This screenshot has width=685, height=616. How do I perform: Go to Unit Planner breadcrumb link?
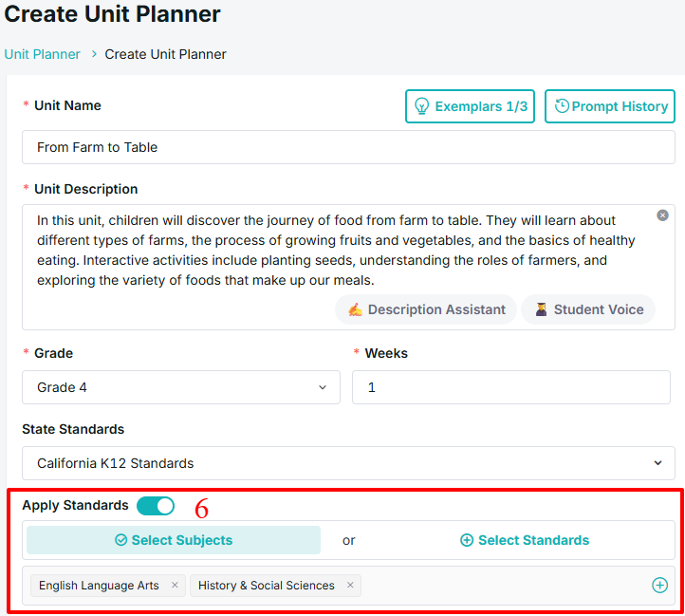(x=43, y=54)
